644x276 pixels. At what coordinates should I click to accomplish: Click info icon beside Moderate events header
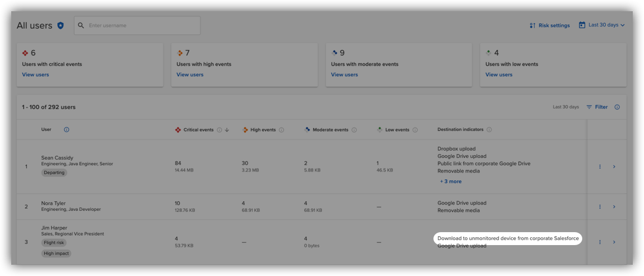coord(354,130)
